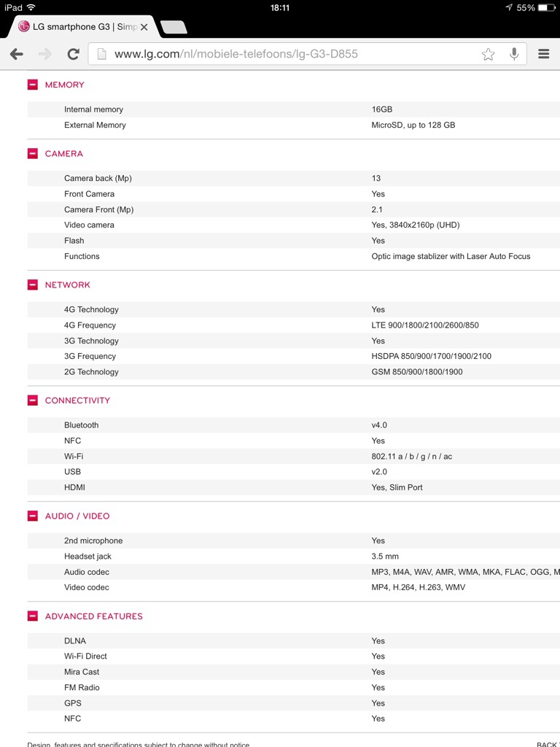Open the Chrome hamburger menu
This screenshot has width=560, height=747.
[x=543, y=54]
